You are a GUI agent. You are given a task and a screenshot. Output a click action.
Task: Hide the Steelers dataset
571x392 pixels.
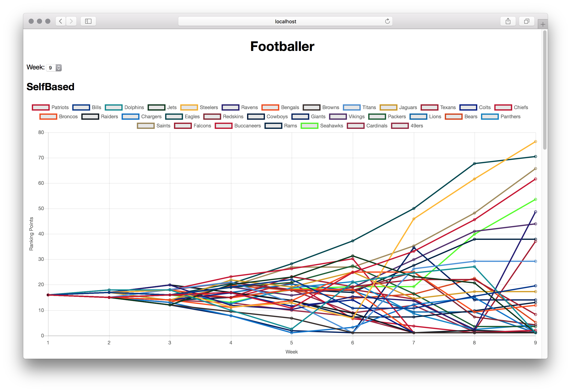coord(199,107)
